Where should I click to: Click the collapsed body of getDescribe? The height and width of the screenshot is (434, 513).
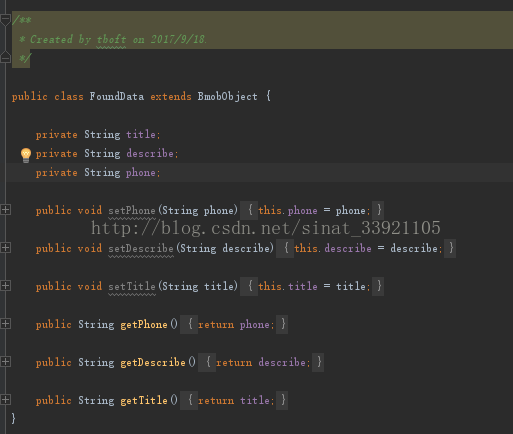[x=261, y=363]
